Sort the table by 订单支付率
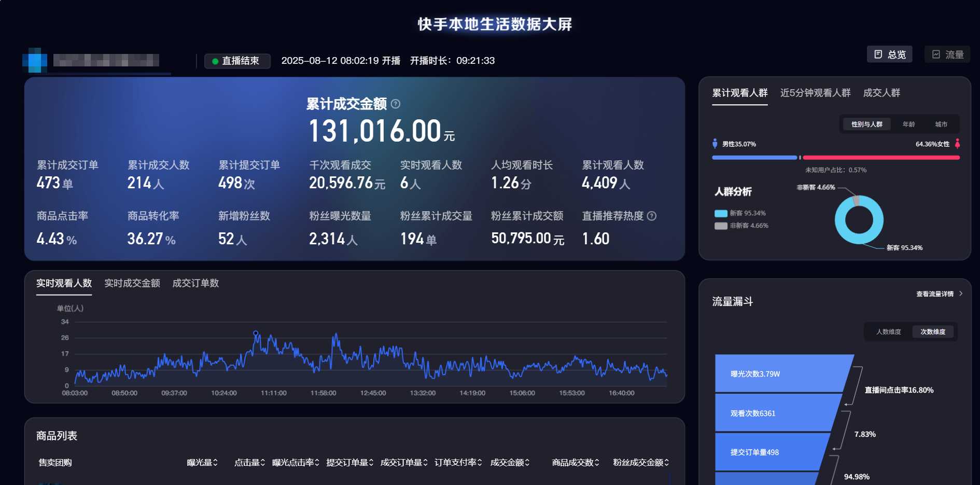The height and width of the screenshot is (485, 980). click(458, 463)
